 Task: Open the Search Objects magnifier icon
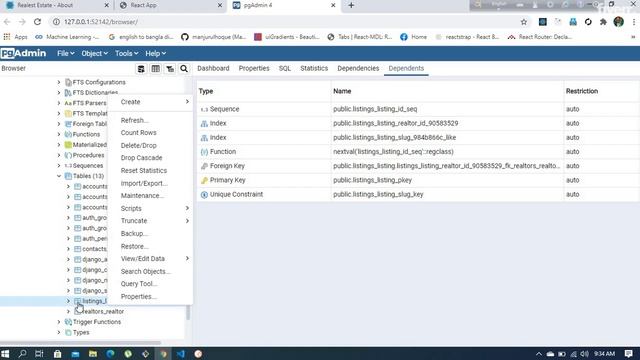[184, 69]
